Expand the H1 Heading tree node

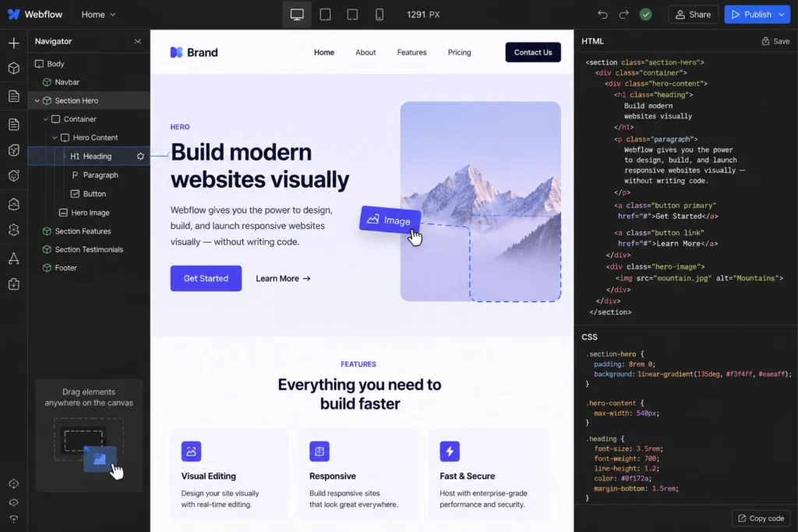click(64, 156)
